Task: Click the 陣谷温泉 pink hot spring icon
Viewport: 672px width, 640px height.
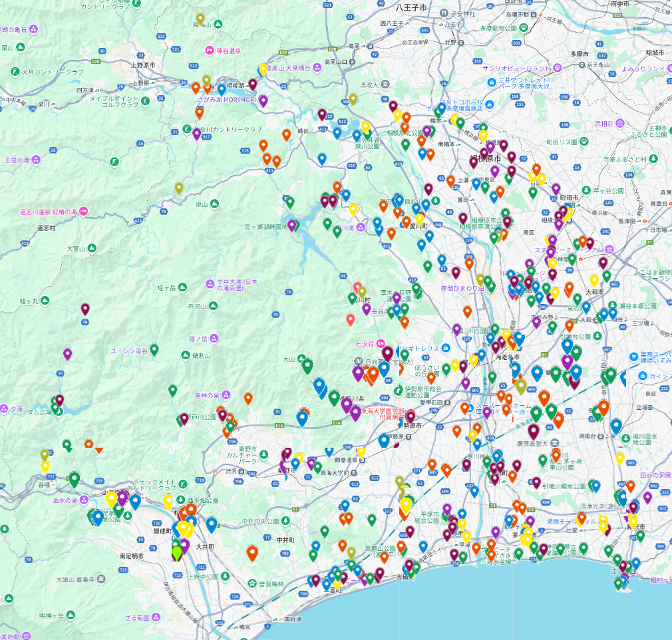Action: (x=209, y=51)
